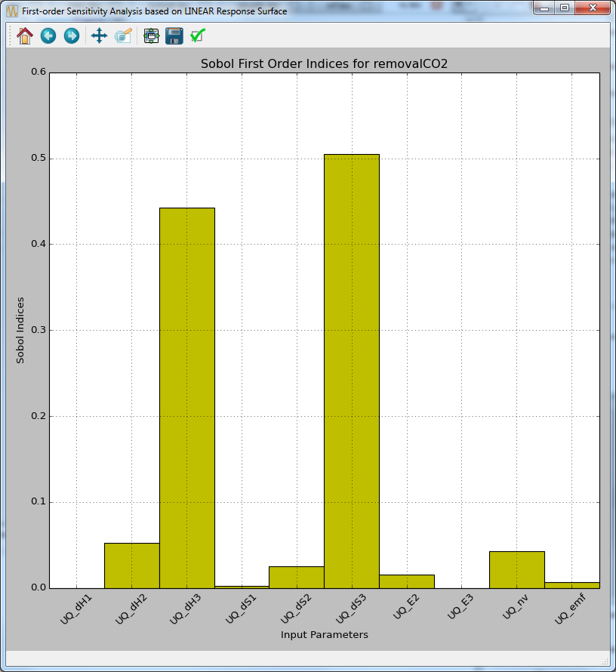Click the Home view reset icon

pos(23,35)
